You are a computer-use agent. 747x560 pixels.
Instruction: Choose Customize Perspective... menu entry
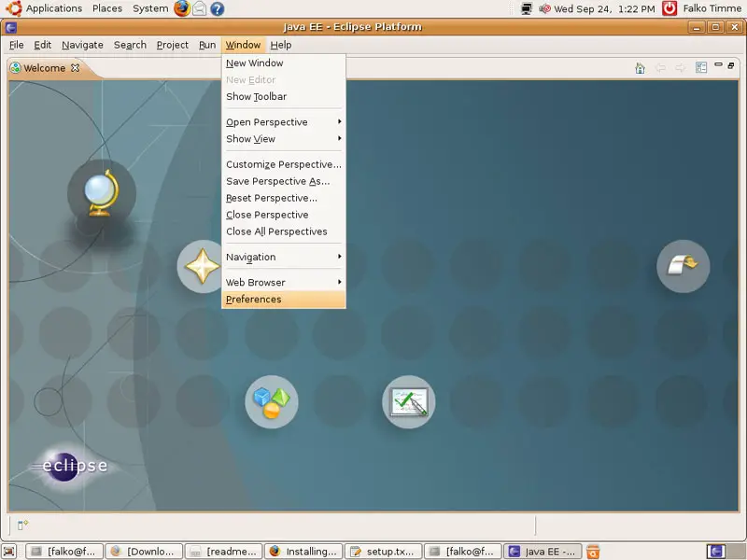click(x=284, y=164)
